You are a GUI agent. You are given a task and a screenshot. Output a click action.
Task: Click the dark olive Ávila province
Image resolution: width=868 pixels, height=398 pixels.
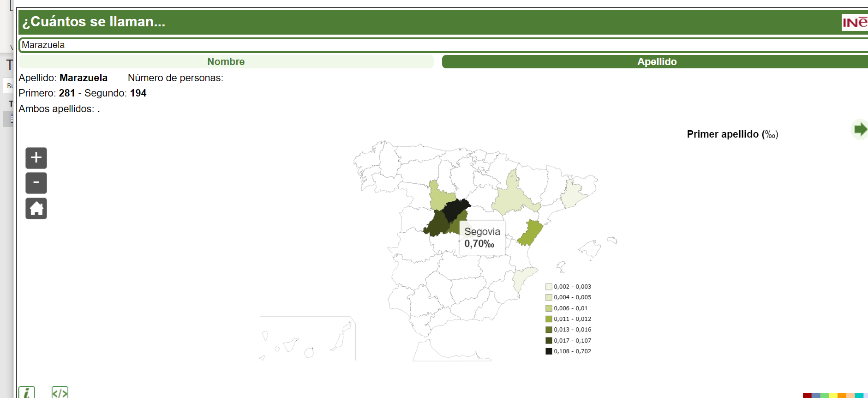436,225
